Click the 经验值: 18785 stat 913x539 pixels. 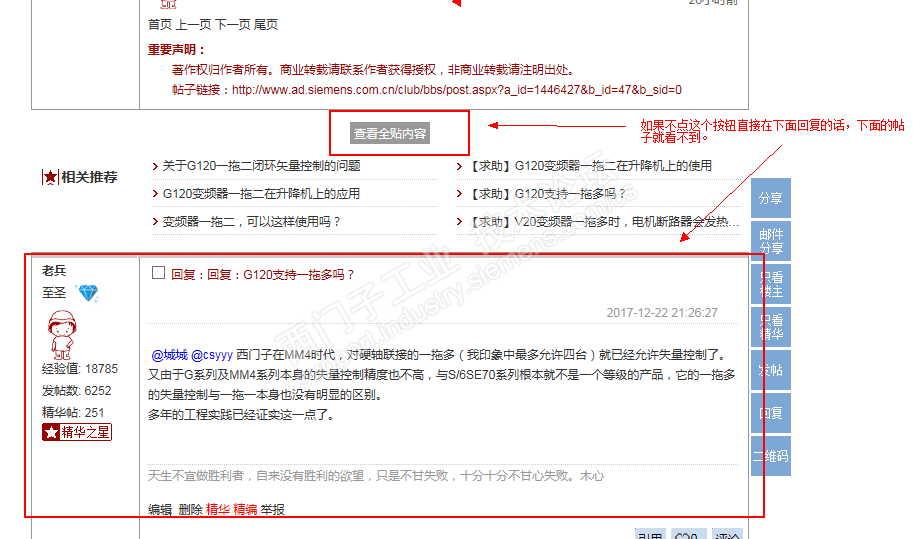coord(80,369)
